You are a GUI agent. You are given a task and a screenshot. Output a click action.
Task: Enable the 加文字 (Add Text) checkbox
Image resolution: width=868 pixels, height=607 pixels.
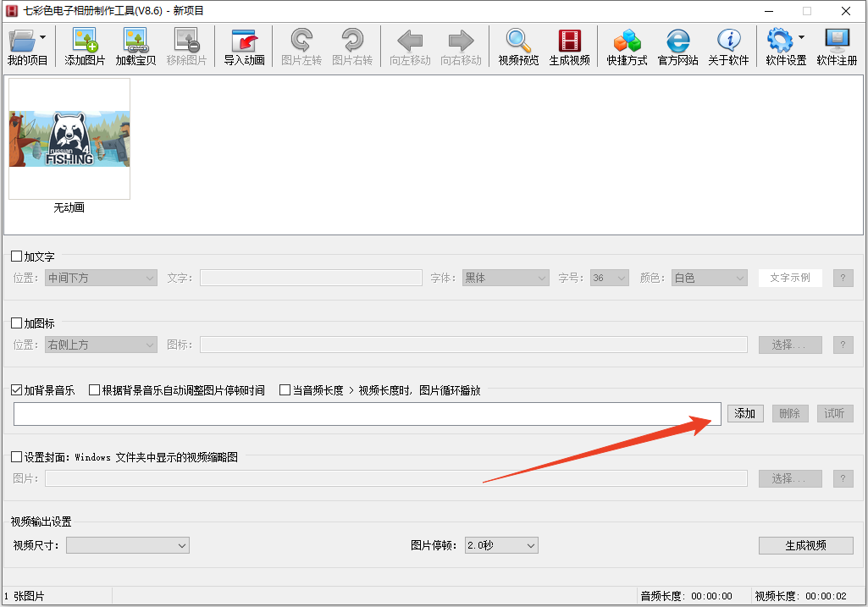pos(17,257)
